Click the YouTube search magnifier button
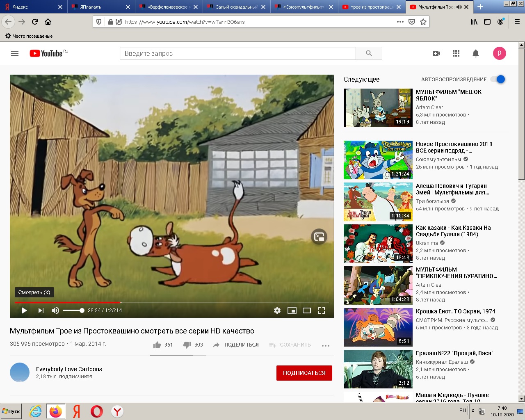 369,53
